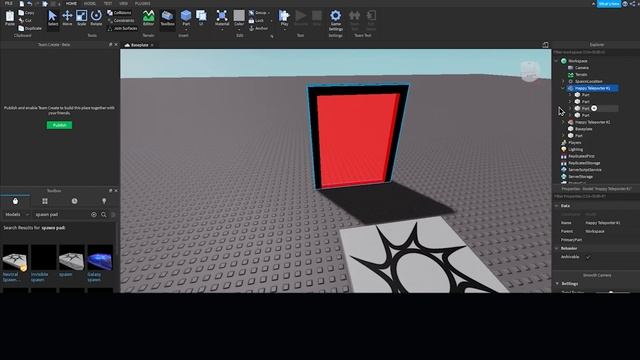The image size is (640, 360).
Task: Open Game Settings
Action: click(336, 20)
